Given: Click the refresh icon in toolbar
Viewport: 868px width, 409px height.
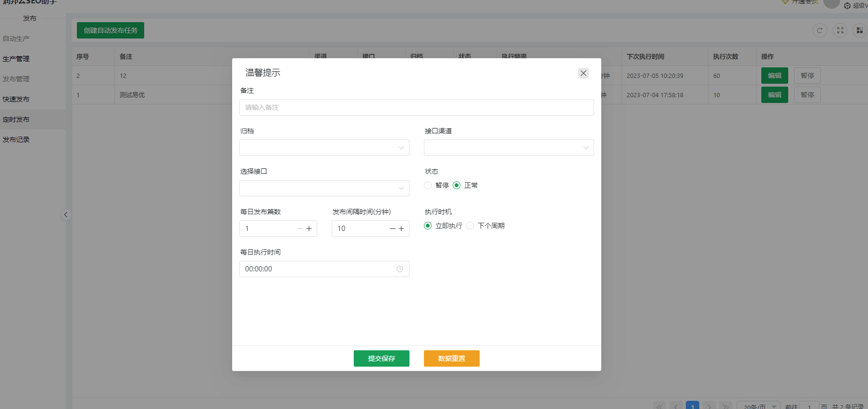Looking at the screenshot, I should [x=819, y=30].
